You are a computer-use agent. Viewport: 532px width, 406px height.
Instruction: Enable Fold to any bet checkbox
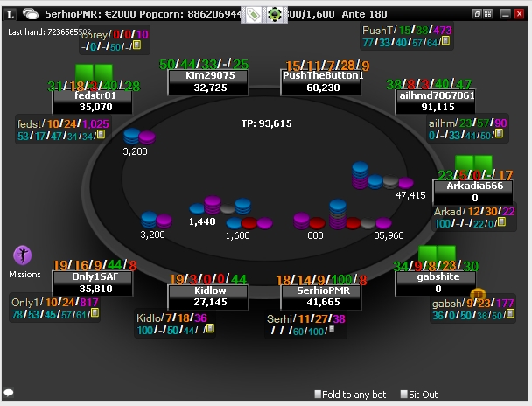pyautogui.click(x=318, y=394)
